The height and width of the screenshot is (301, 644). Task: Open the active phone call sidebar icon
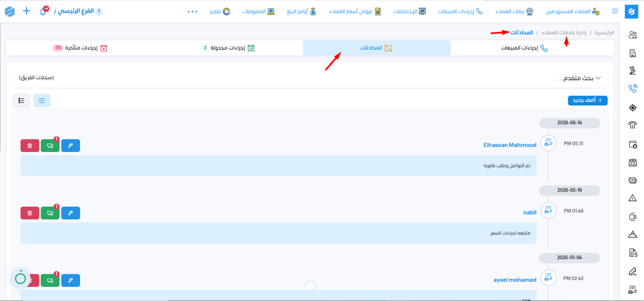(632, 88)
